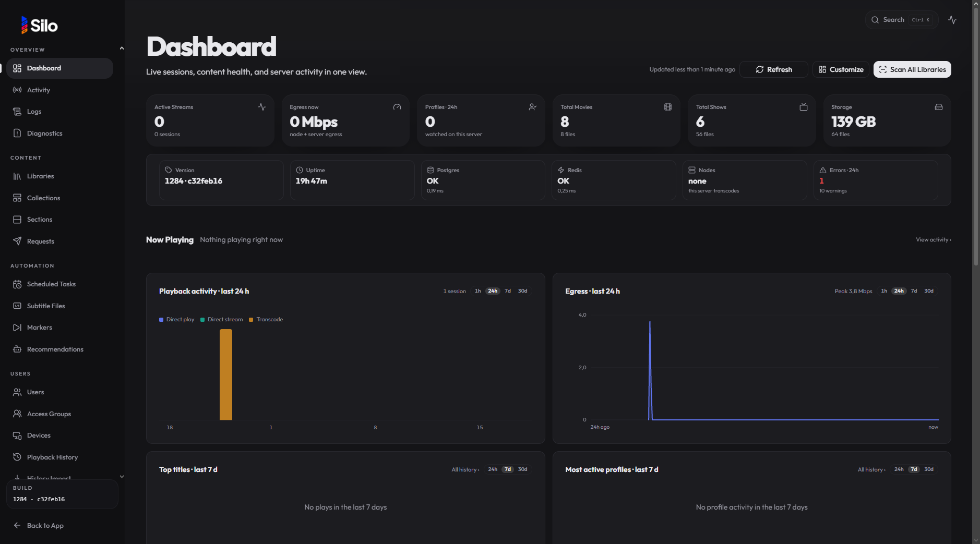The image size is (980, 544).
Task: Click the Postgres database icon
Action: tap(431, 170)
